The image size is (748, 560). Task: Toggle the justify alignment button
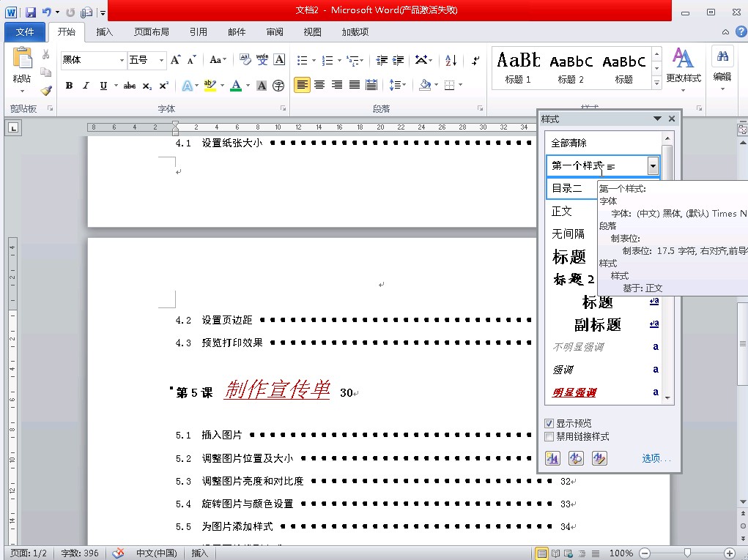pyautogui.click(x=355, y=85)
